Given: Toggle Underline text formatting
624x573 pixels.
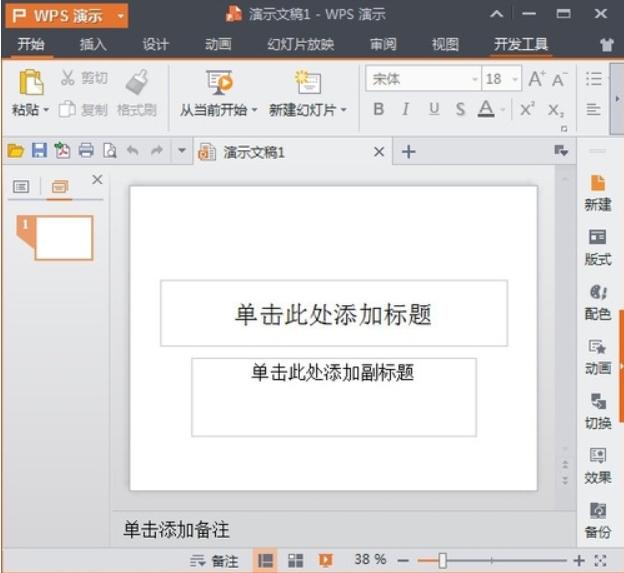Looking at the screenshot, I should point(433,110).
